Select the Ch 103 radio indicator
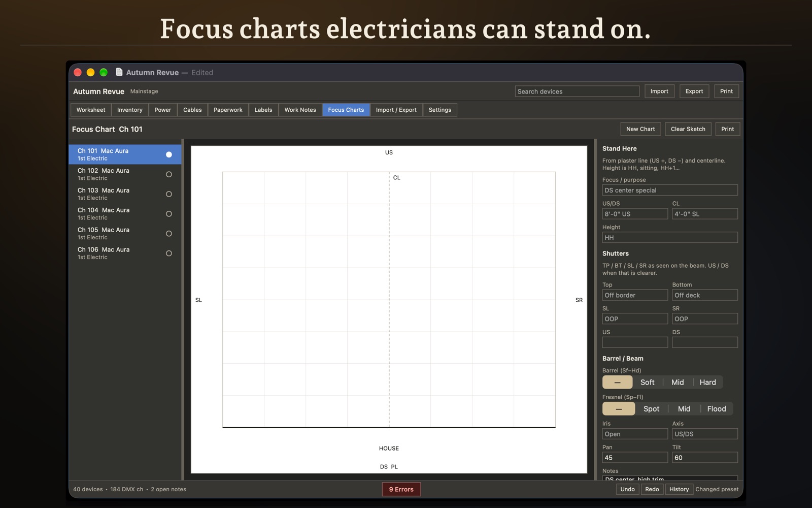Screen dimensions: 812x508 169,194
